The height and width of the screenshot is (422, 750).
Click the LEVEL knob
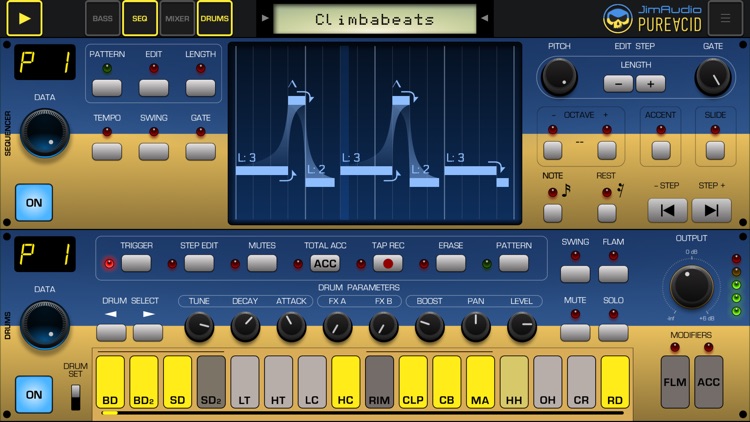coord(521,327)
